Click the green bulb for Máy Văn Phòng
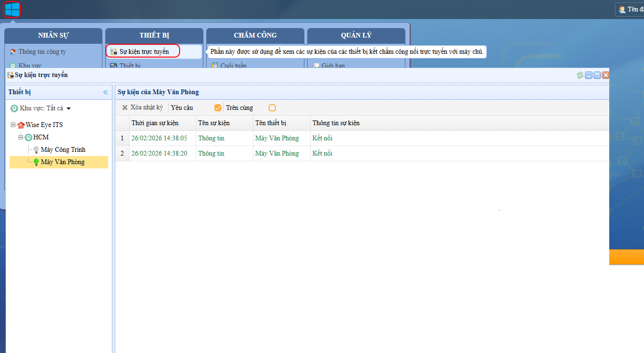Screen dimensions: 644x353 coord(36,162)
